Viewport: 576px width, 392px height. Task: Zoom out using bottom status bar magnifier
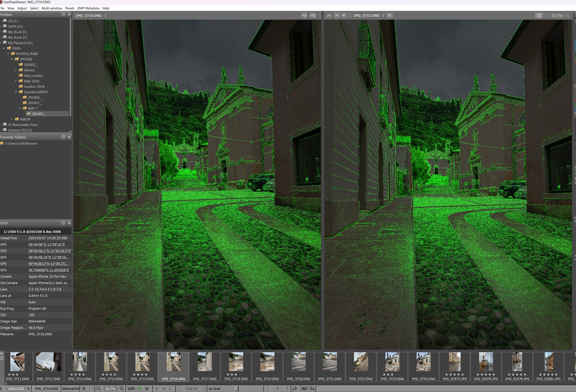tap(98, 388)
